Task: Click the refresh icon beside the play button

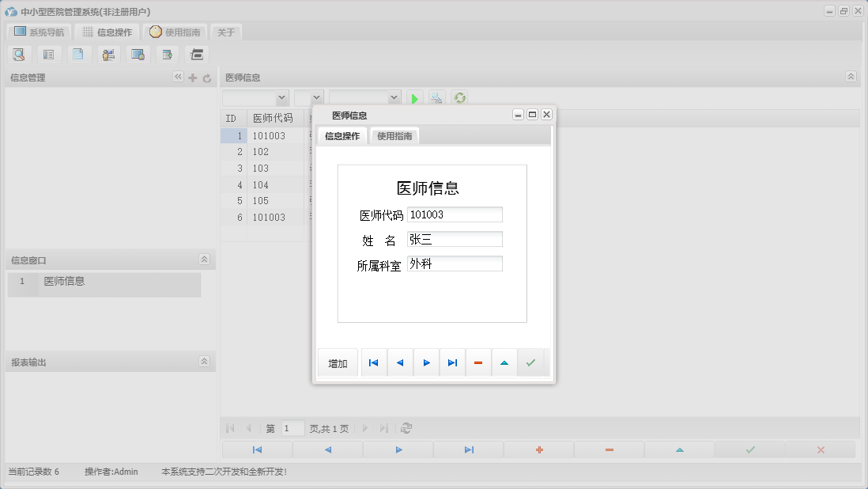Action: pos(459,97)
